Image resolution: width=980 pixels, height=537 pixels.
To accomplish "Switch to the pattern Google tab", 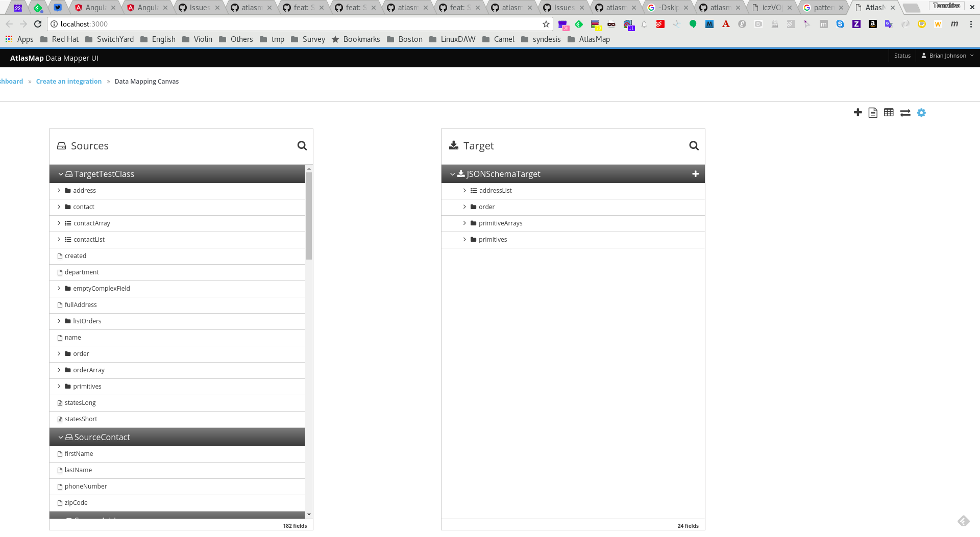I will point(822,8).
